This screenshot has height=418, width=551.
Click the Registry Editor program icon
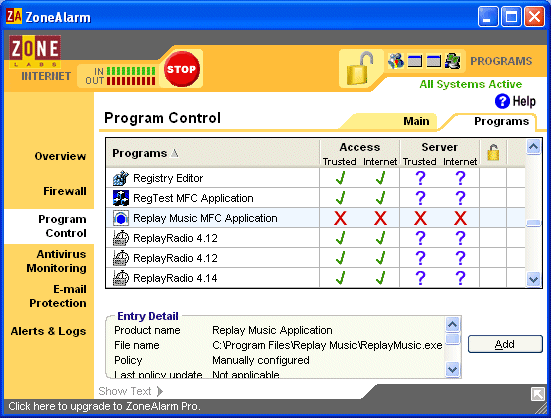pos(121,178)
